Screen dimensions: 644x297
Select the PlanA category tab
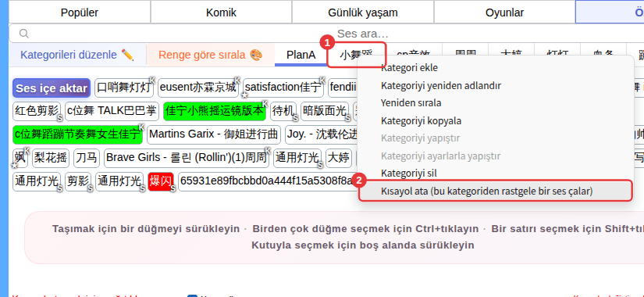click(301, 55)
